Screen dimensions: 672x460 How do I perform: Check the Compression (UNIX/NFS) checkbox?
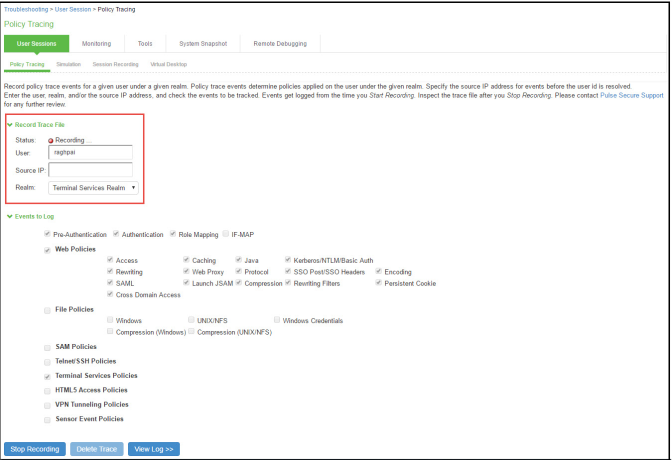(x=191, y=331)
